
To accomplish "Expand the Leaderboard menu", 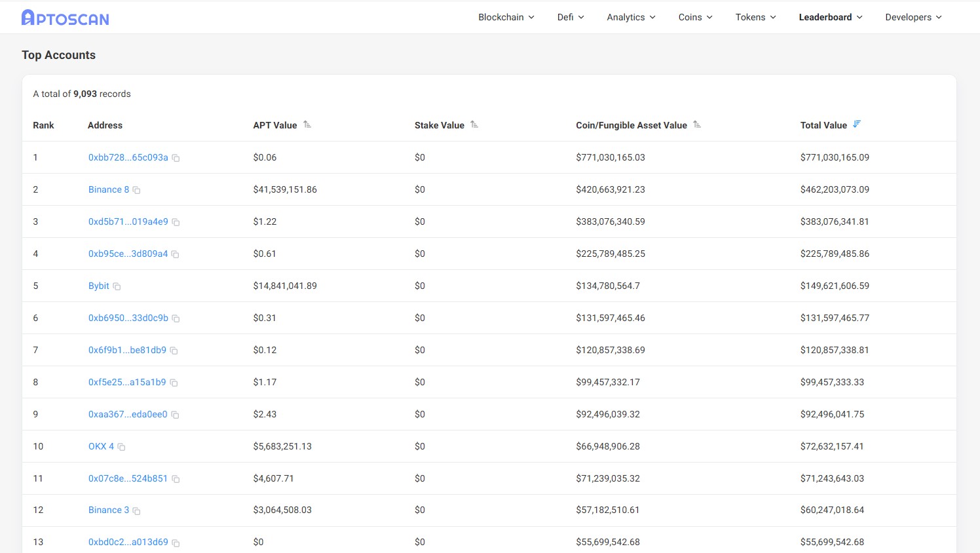I will point(831,17).
